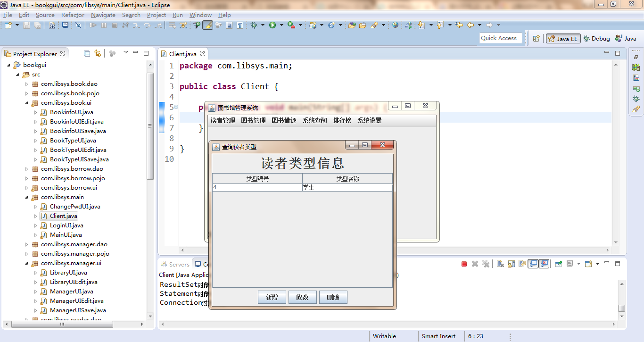Image resolution: width=644 pixels, height=342 pixels.
Task: Collapse the bookgui project node
Action: pyautogui.click(x=8, y=65)
